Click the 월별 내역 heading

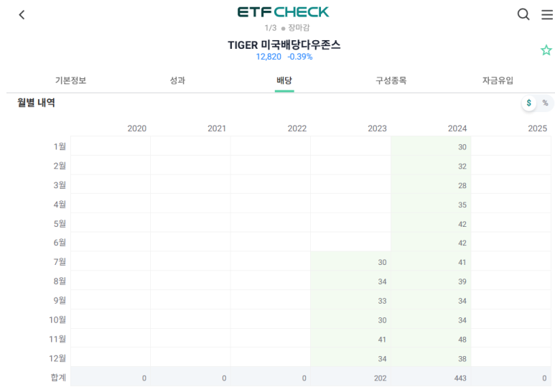(x=36, y=103)
